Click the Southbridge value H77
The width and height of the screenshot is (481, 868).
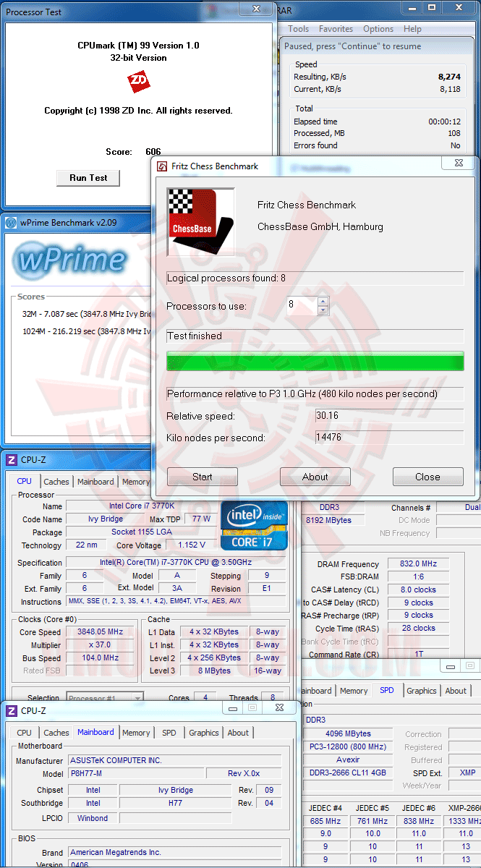176,803
